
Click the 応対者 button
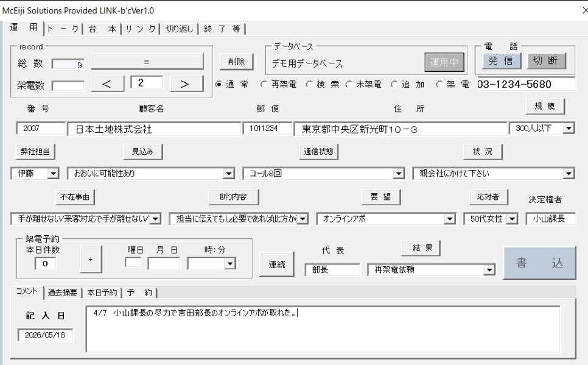coord(488,197)
